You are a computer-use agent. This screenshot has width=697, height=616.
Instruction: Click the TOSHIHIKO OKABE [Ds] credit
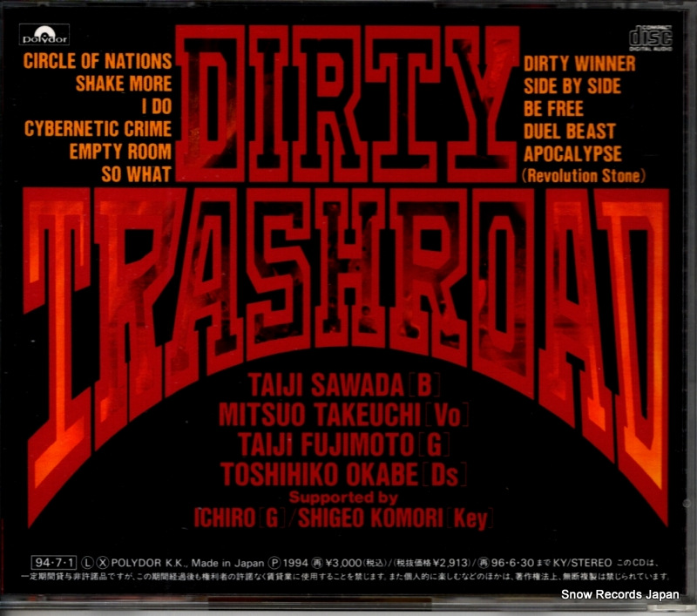[343, 474]
